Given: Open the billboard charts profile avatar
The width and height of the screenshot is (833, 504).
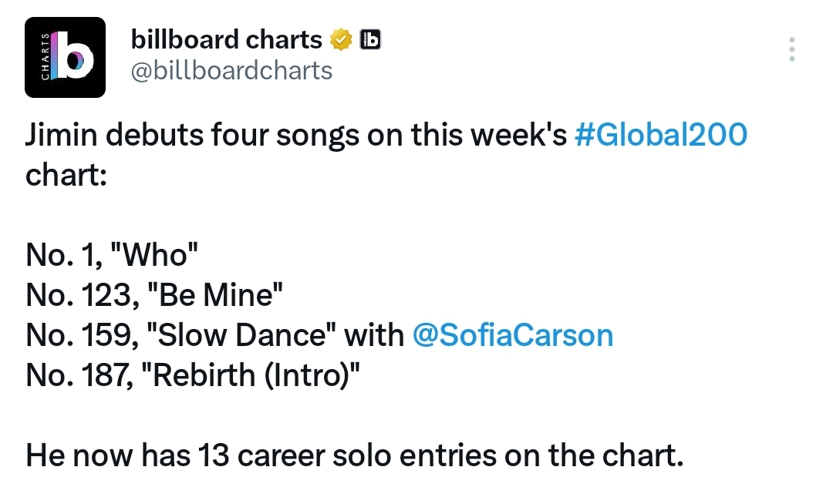Looking at the screenshot, I should click(x=65, y=57).
